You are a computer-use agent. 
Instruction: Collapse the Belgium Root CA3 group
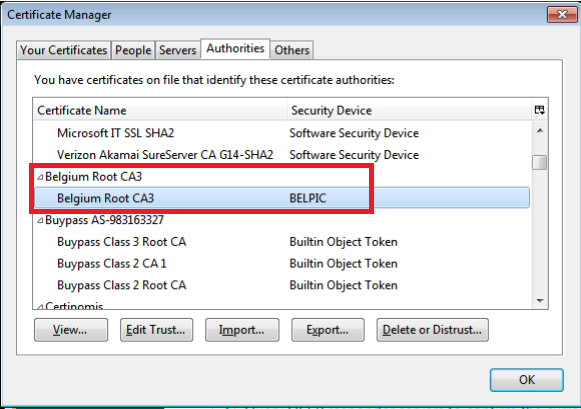click(x=40, y=177)
